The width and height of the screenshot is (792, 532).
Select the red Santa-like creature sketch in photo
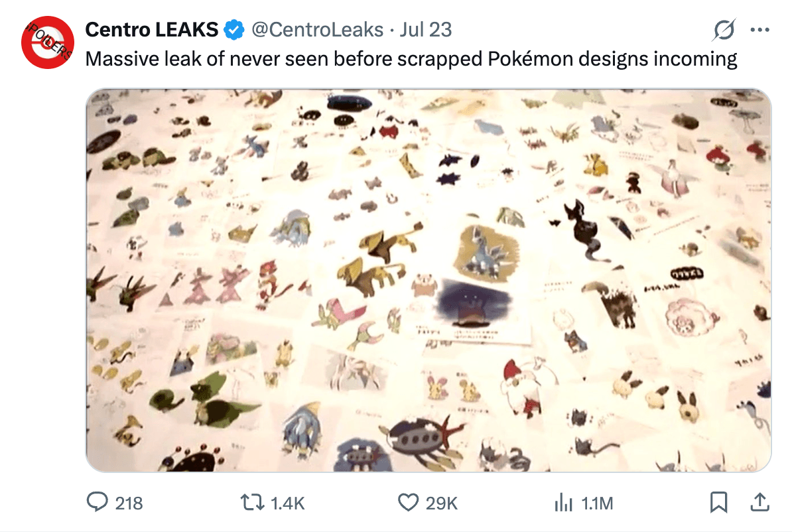click(523, 387)
